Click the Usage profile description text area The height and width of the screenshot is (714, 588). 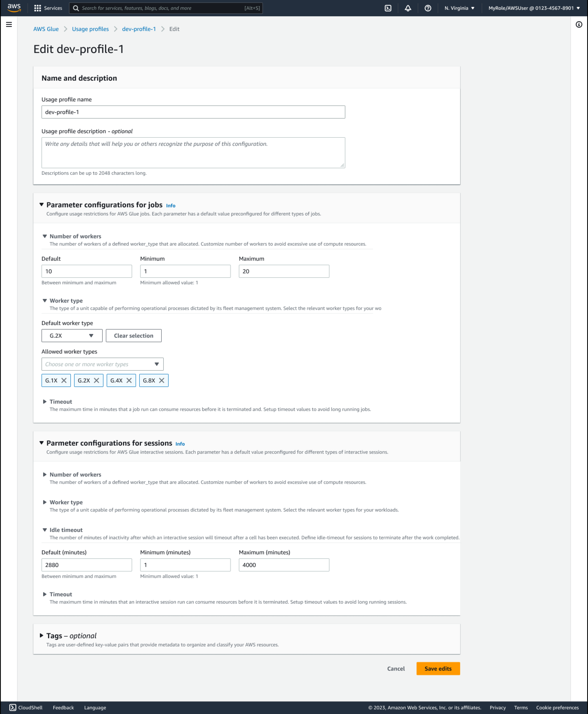pyautogui.click(x=193, y=152)
